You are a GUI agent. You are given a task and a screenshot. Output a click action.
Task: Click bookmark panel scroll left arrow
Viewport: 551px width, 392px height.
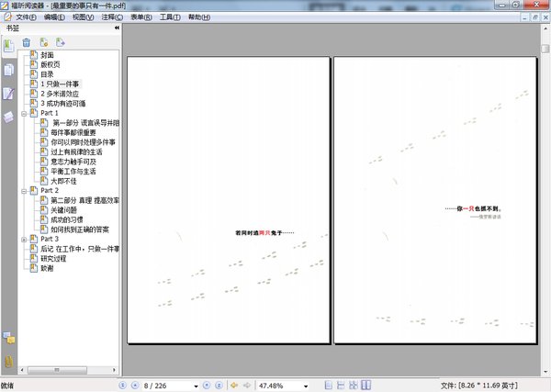(x=22, y=370)
